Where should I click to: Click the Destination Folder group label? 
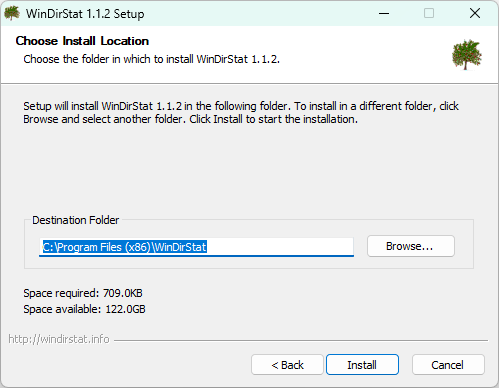[76, 220]
